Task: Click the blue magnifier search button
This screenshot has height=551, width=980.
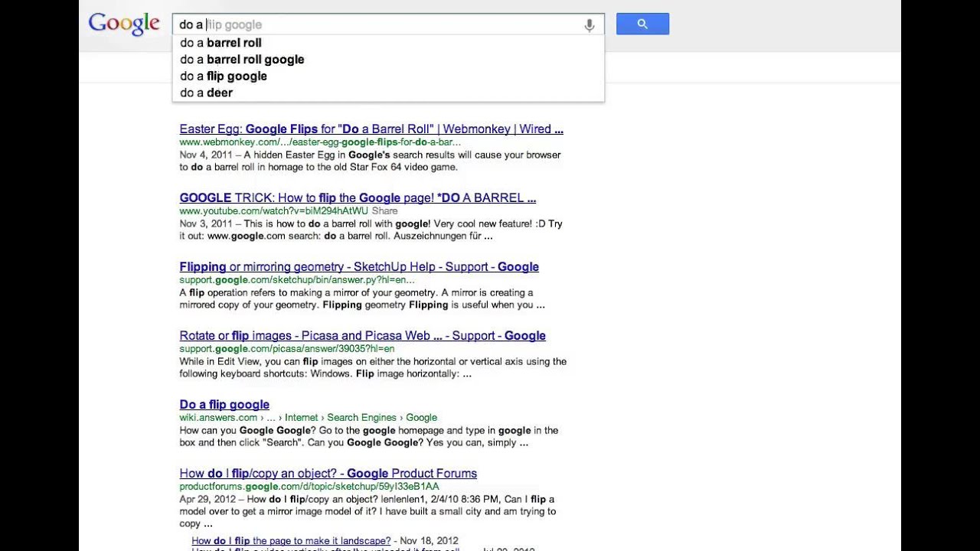Action: (x=642, y=24)
